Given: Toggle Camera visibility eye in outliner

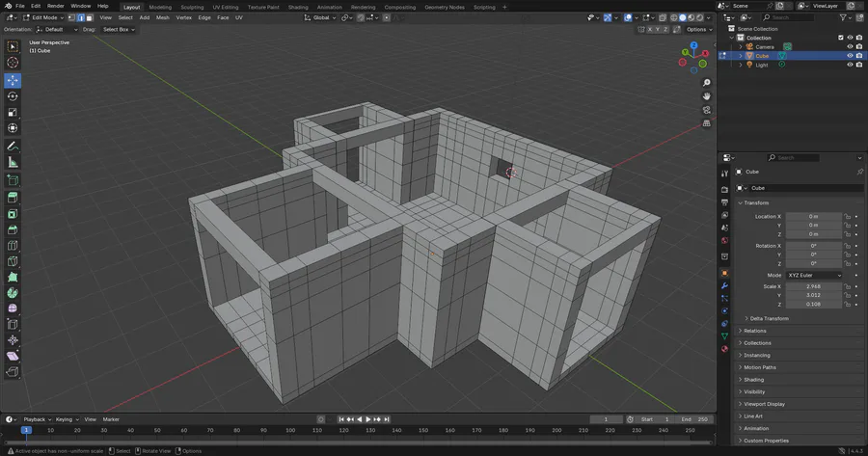Looking at the screenshot, I should pos(850,46).
